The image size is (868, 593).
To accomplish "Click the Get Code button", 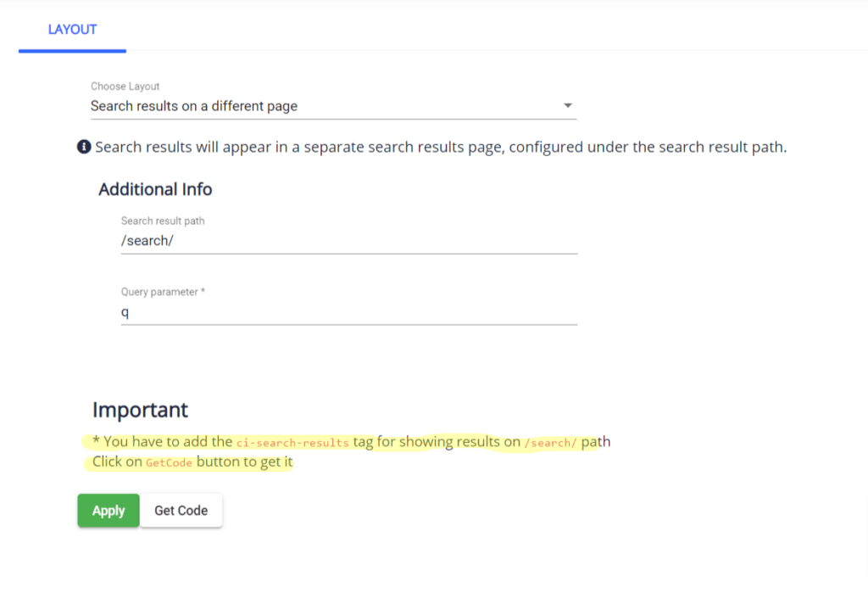I will (x=181, y=510).
